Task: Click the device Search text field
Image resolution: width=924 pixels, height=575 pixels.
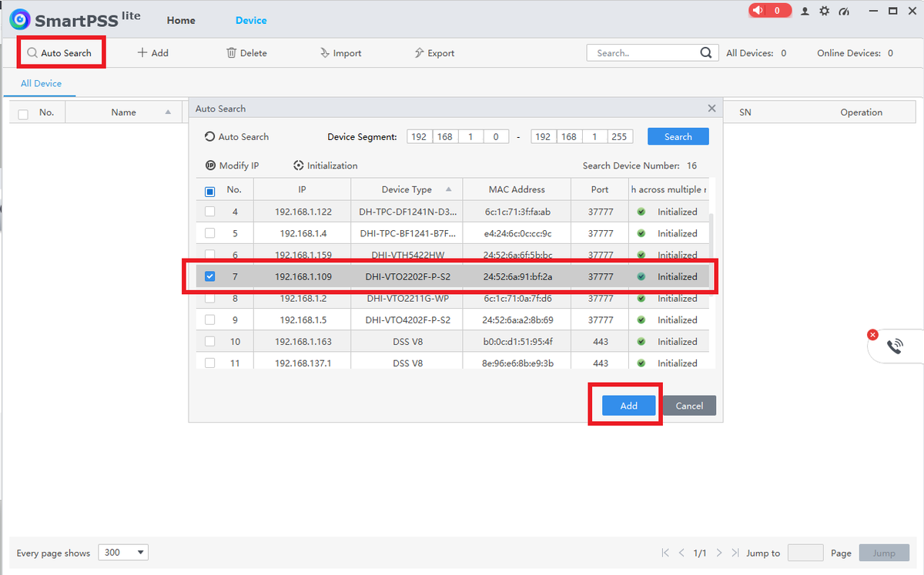Action: tap(644, 53)
